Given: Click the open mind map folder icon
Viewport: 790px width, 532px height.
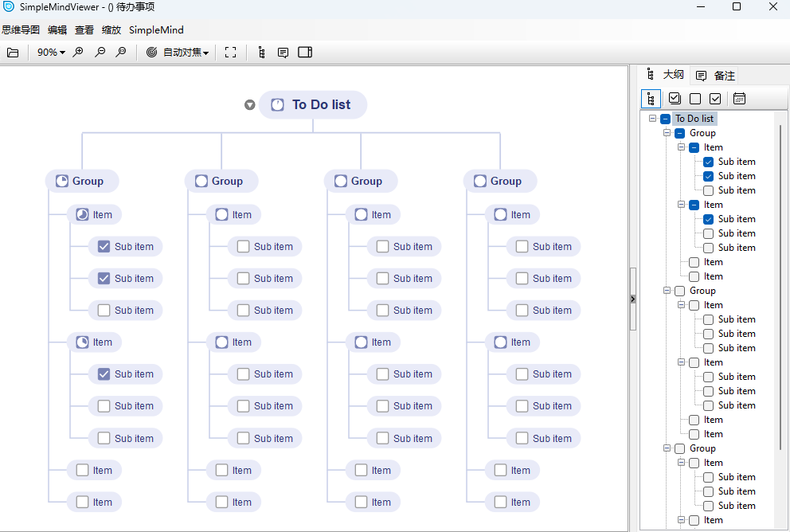Looking at the screenshot, I should click(13, 53).
